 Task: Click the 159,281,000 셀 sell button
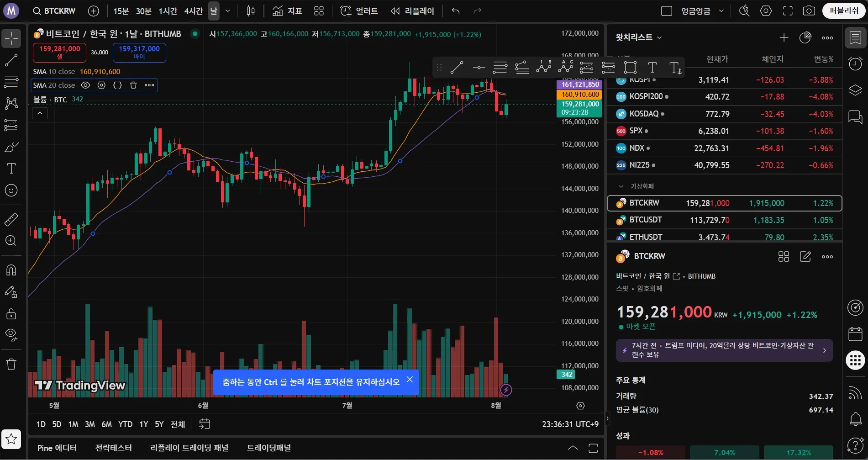59,53
